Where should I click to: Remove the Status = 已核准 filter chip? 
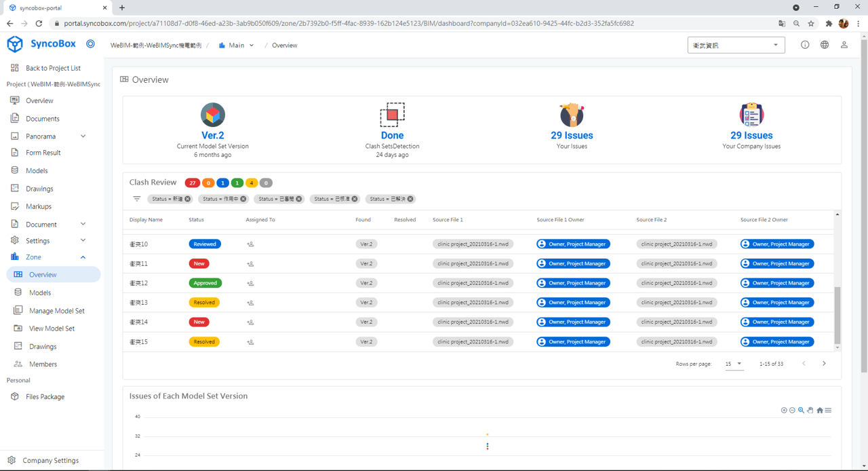[x=355, y=199]
